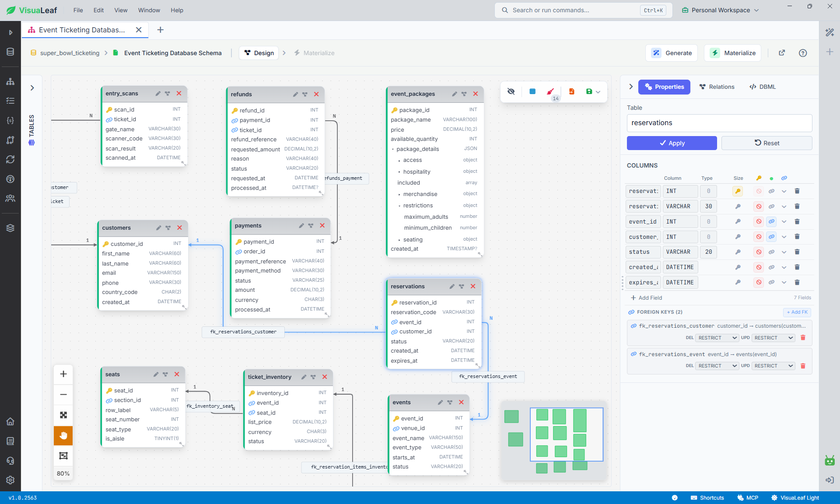
Task: Click the minimap overview thumbnail
Action: point(554,441)
